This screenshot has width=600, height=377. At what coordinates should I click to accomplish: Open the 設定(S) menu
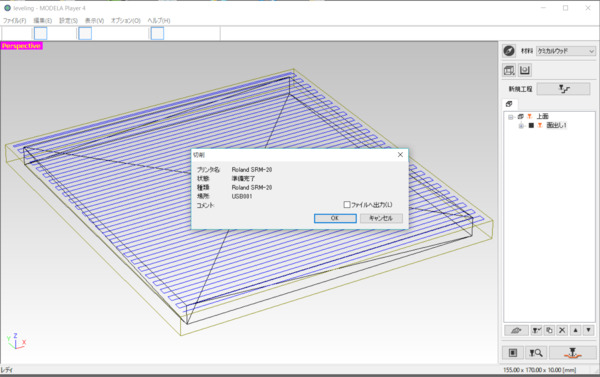[68, 21]
